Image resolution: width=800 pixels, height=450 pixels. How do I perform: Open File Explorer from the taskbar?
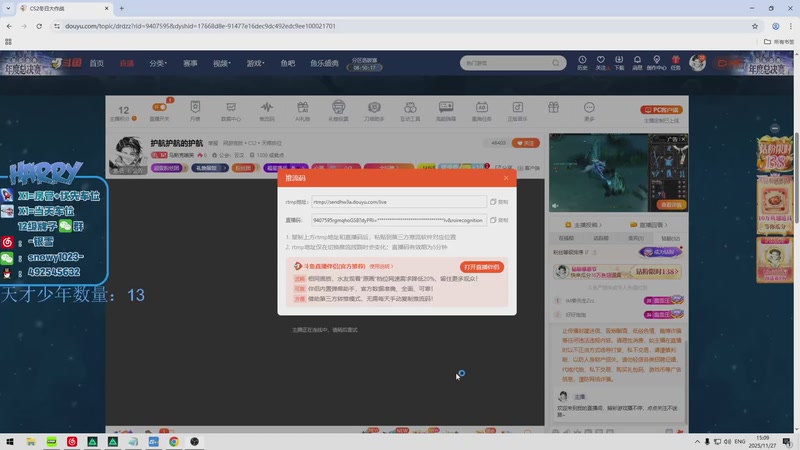coord(31,442)
